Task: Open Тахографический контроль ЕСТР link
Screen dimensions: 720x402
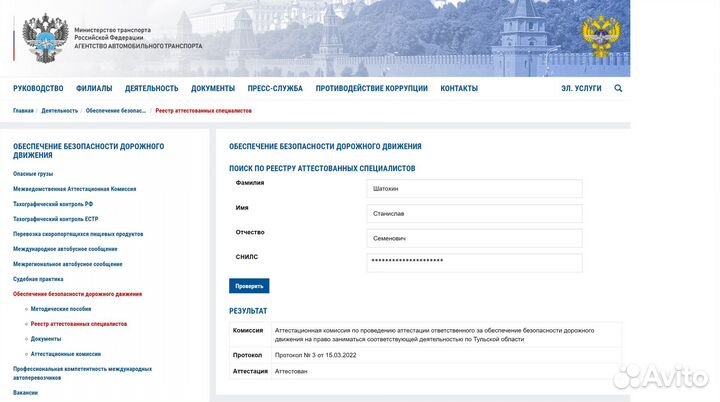Action: point(56,219)
